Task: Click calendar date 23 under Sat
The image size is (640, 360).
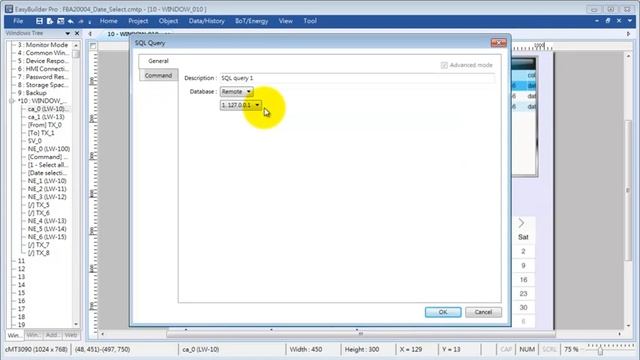Action: [x=524, y=294]
